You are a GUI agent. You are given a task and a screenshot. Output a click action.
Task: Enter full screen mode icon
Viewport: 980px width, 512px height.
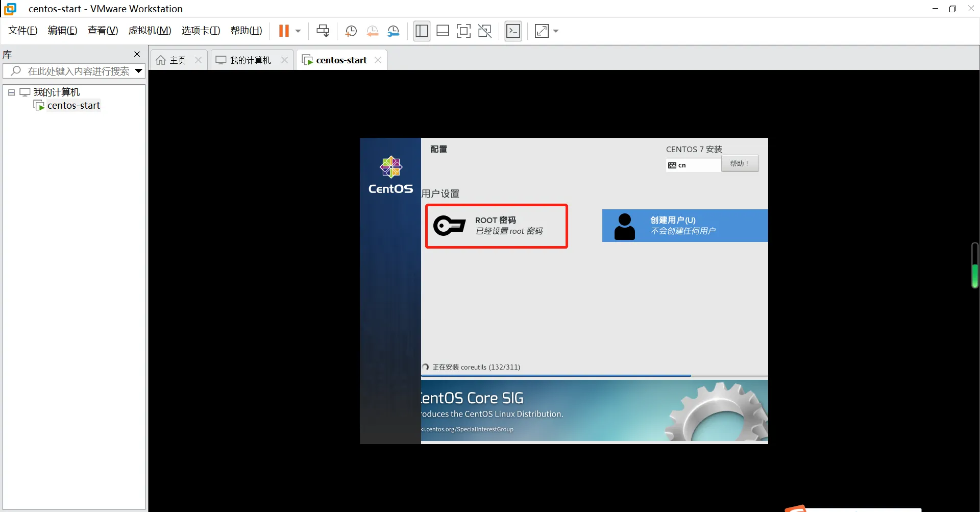tap(463, 31)
